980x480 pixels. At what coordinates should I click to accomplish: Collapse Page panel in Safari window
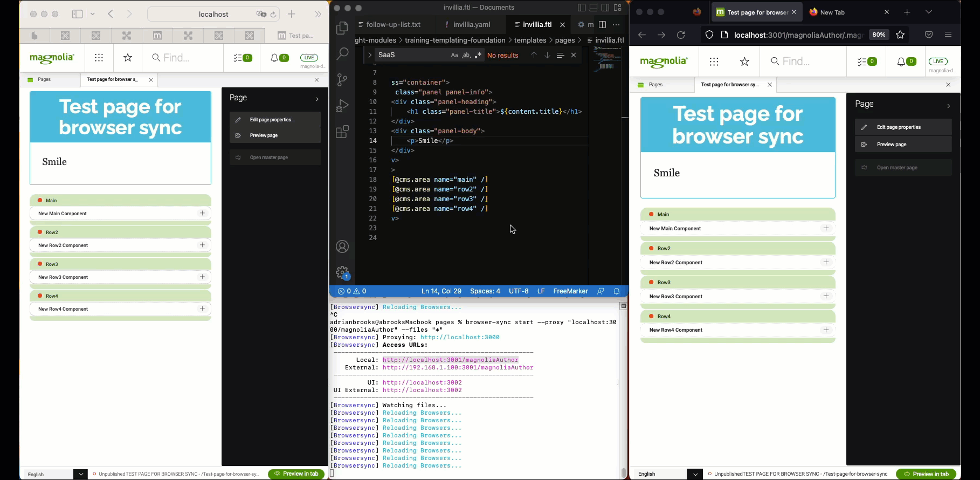317,99
